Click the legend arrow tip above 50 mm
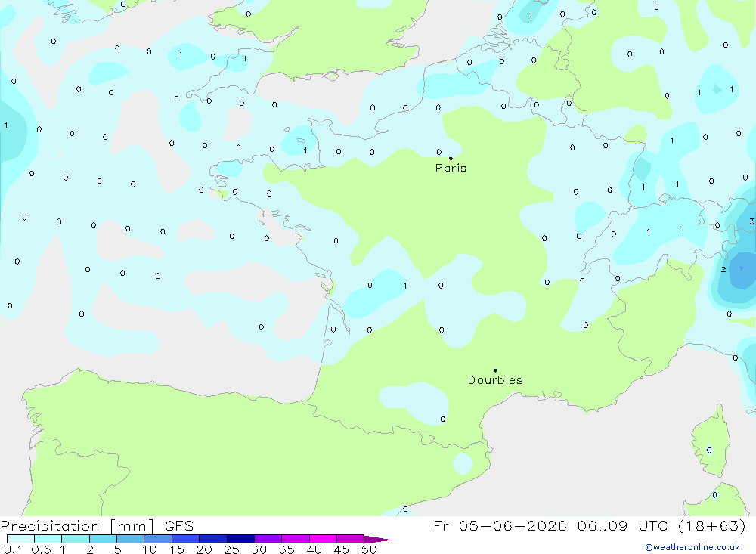Screen dimensions: 756x554 pyautogui.click(x=378, y=540)
